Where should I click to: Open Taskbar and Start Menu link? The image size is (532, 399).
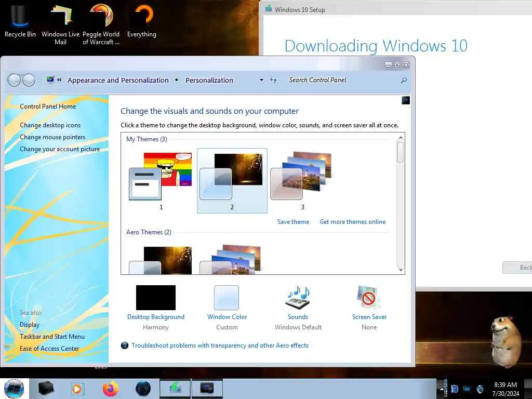(52, 336)
